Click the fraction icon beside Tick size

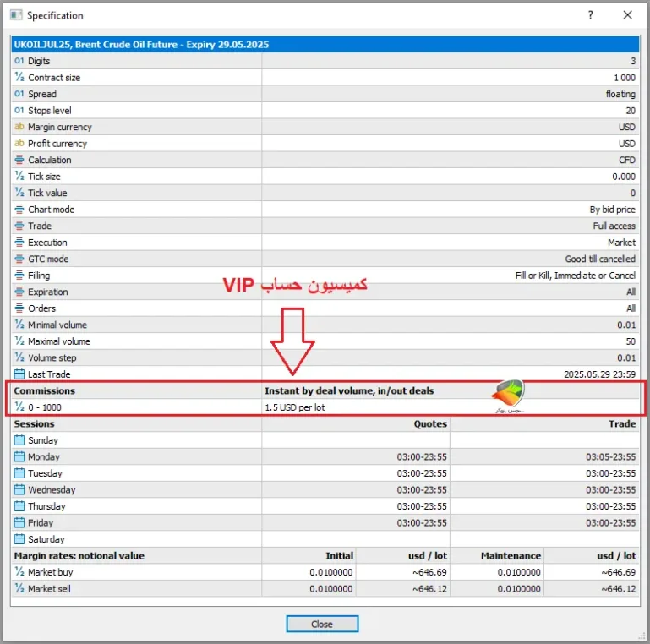coord(19,176)
